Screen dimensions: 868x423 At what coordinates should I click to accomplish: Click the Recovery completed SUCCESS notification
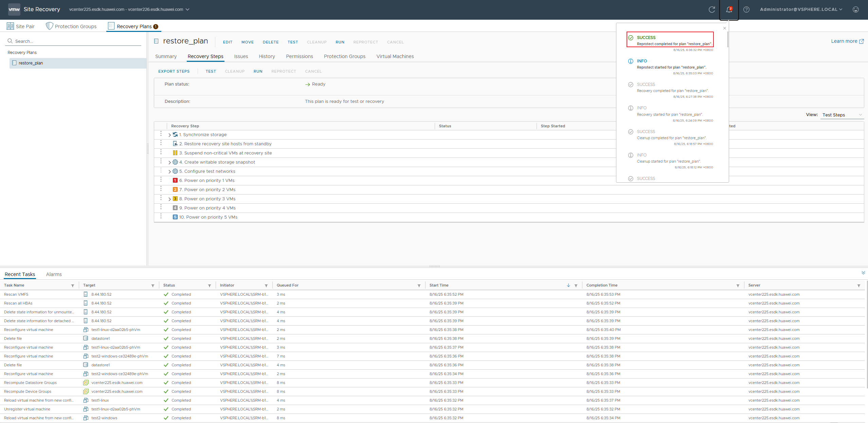tap(671, 90)
